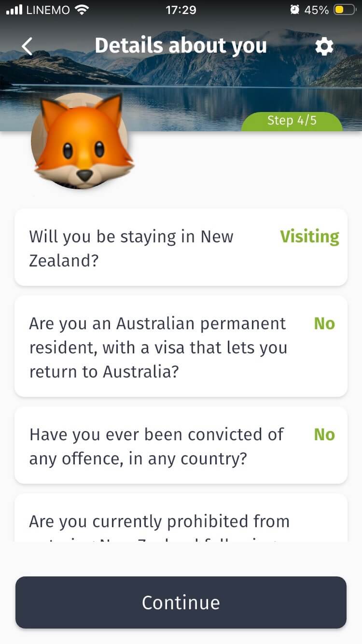362x644 pixels.
Task: Tap the alarm clock status icon
Action: point(295,10)
